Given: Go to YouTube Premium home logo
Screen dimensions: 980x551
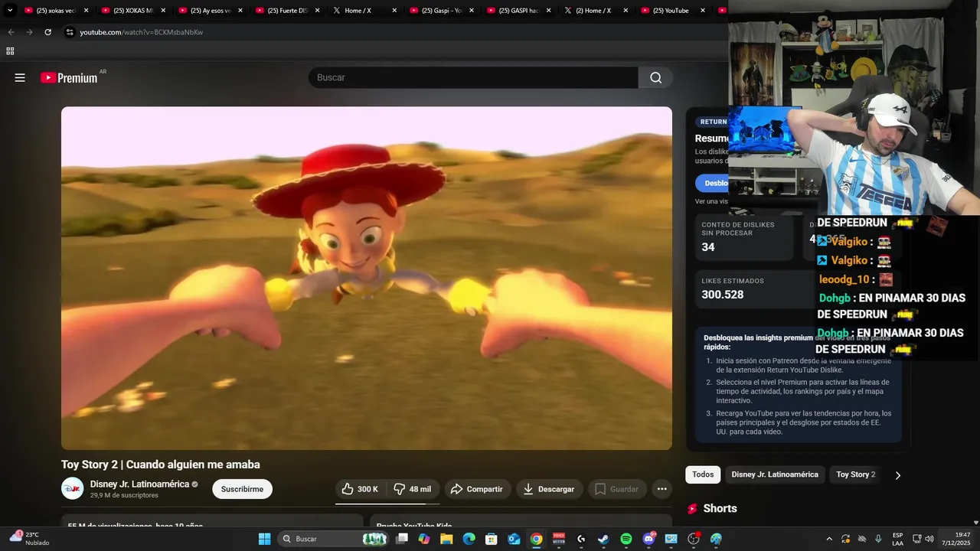Looking at the screenshot, I should 69,77.
